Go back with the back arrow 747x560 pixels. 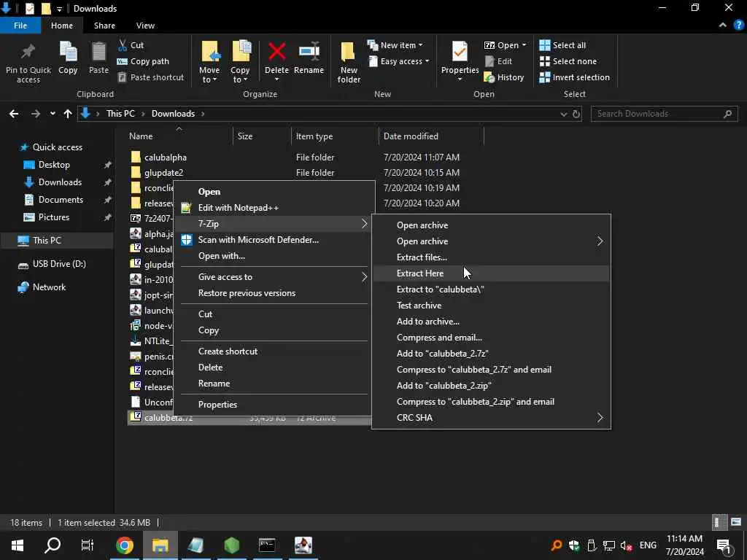[14, 114]
